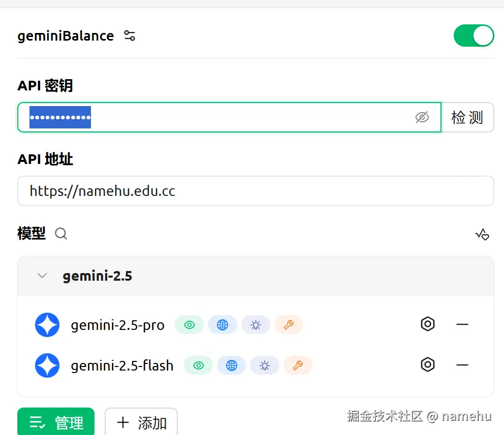Screen dimensions: 504x435
Task: Click gemini-2.5-flash reasoning bulb tag
Action: tap(265, 365)
